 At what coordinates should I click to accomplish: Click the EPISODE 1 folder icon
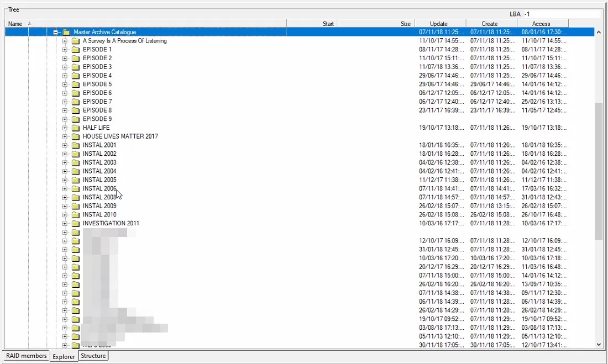(x=76, y=50)
